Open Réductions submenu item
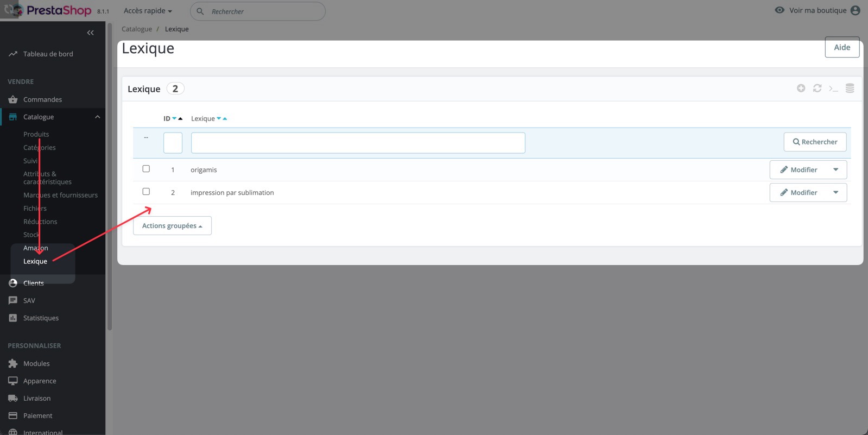The height and width of the screenshot is (435, 868). pos(40,222)
